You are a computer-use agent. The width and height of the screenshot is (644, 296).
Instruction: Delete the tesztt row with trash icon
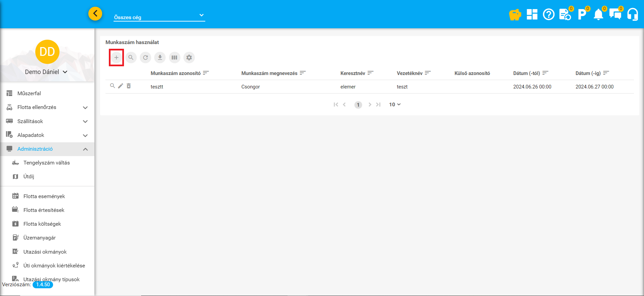coord(129,86)
